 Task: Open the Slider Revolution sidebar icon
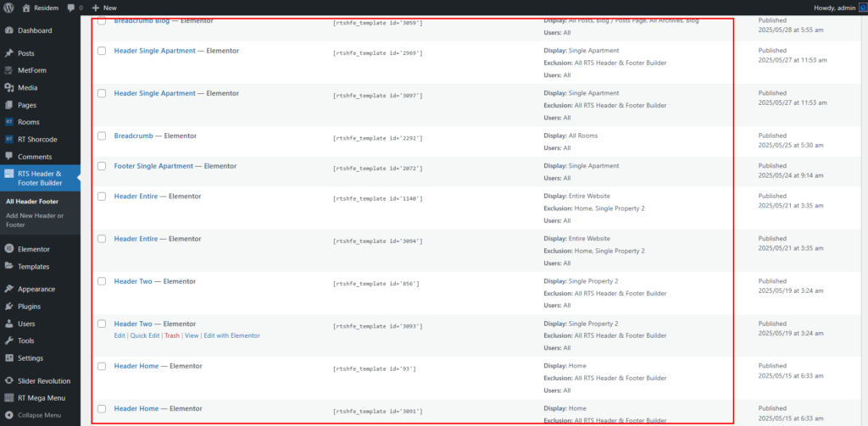tap(8, 380)
